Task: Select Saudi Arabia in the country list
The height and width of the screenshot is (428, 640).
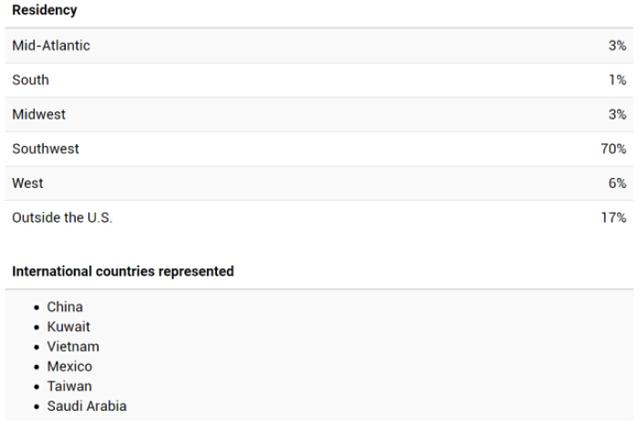Action: pos(87,406)
